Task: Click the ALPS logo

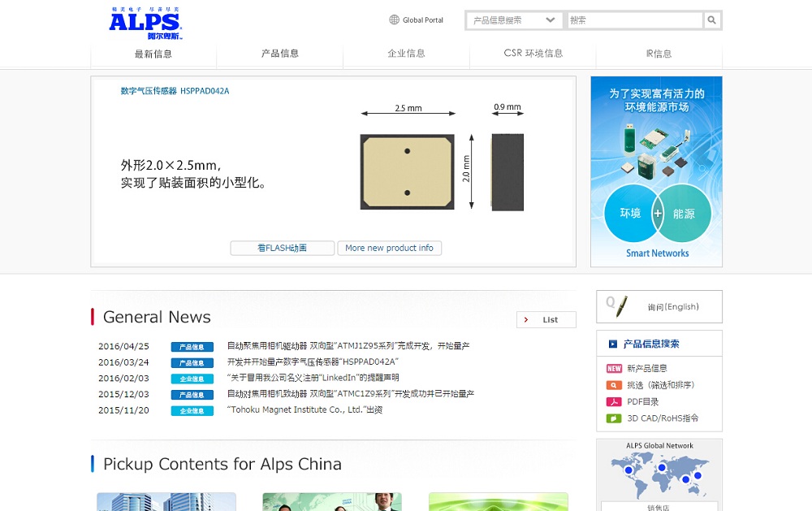Action: pos(145,24)
